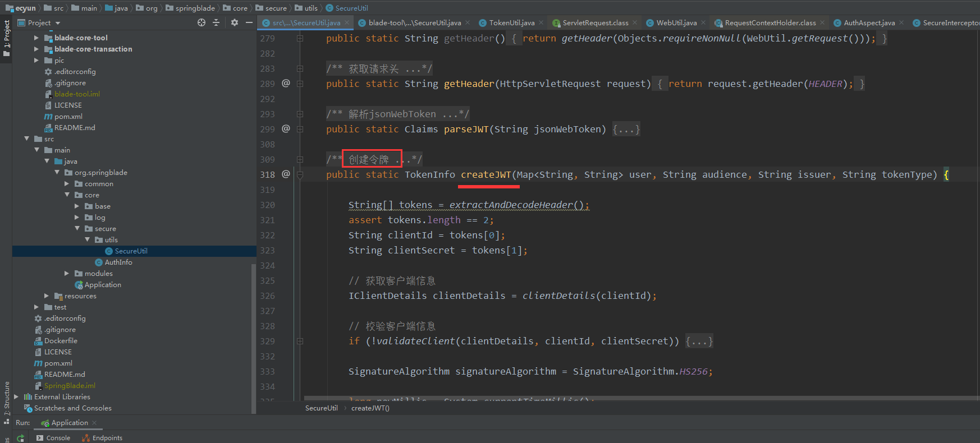Hide the Project tool window with minimize icon
The image size is (980, 443).
pos(249,22)
